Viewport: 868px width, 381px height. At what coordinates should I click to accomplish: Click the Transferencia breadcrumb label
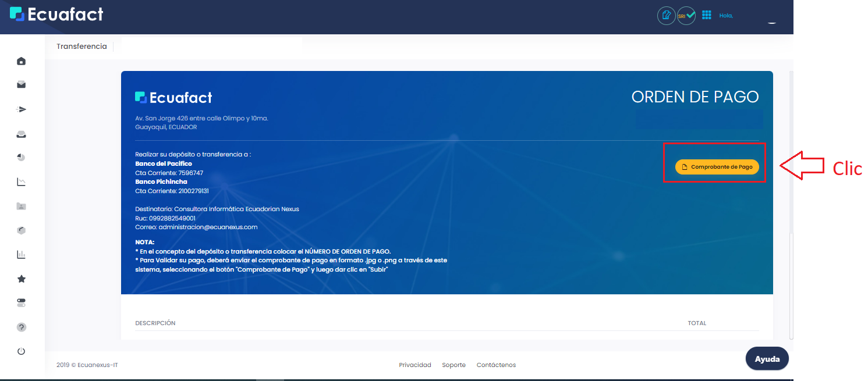(x=82, y=47)
